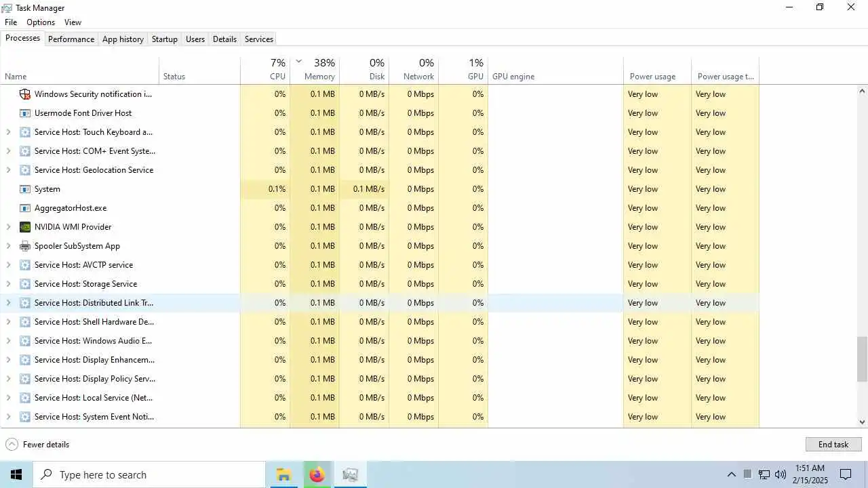Sort by the Disk column header
This screenshot has width=868, height=488.
coord(364,70)
